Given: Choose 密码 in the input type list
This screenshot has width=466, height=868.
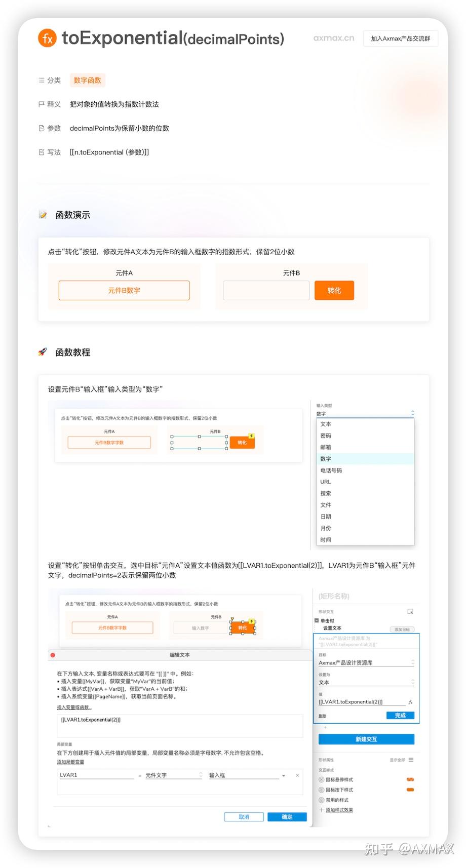Looking at the screenshot, I should (x=365, y=436).
